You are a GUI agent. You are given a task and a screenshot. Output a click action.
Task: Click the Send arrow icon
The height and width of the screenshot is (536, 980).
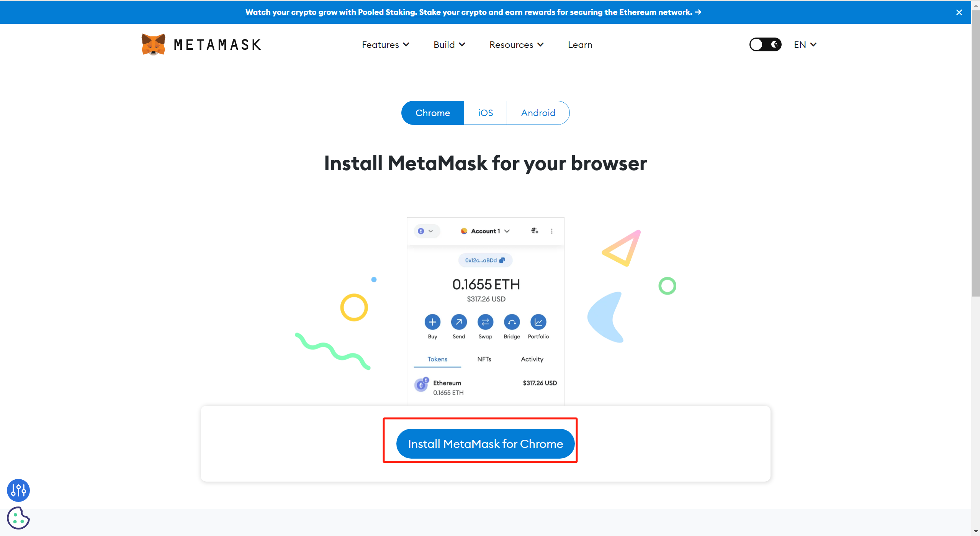point(459,322)
